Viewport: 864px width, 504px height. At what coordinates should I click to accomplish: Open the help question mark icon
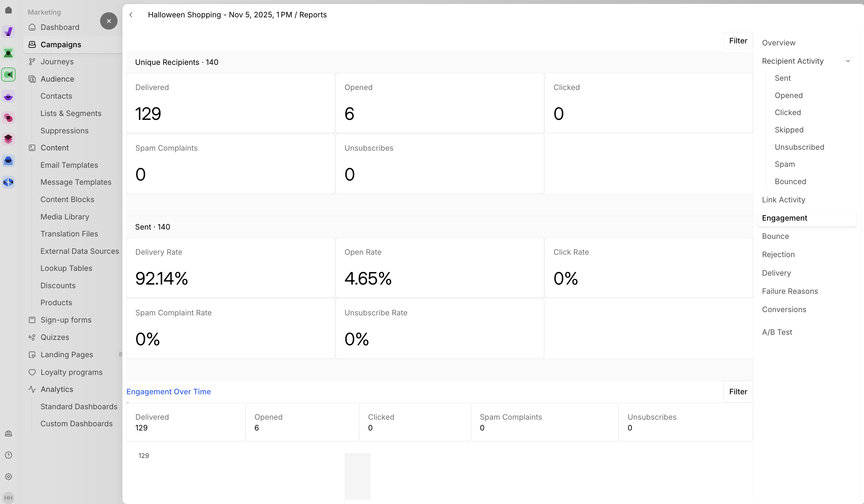coord(9,455)
